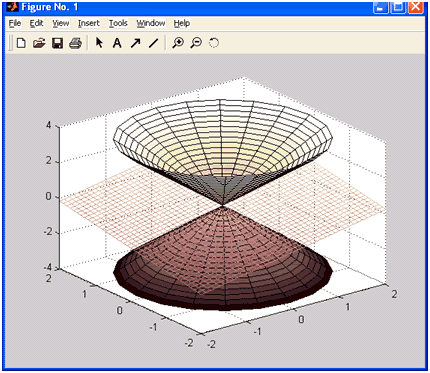Open the Insert menu
Viewport: 430px width, 373px height.
[x=89, y=23]
